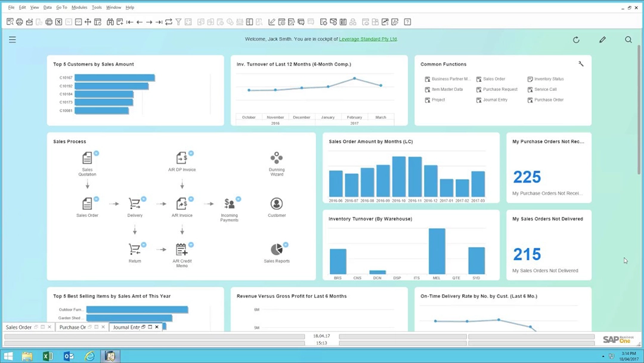The image size is (644, 363).
Task: Open the hamburger main menu
Action: pos(12,40)
